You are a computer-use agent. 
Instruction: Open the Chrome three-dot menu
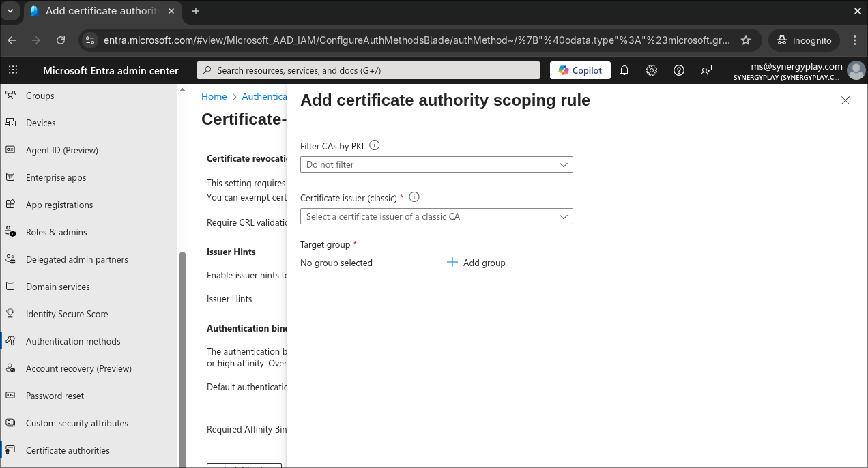(x=855, y=40)
